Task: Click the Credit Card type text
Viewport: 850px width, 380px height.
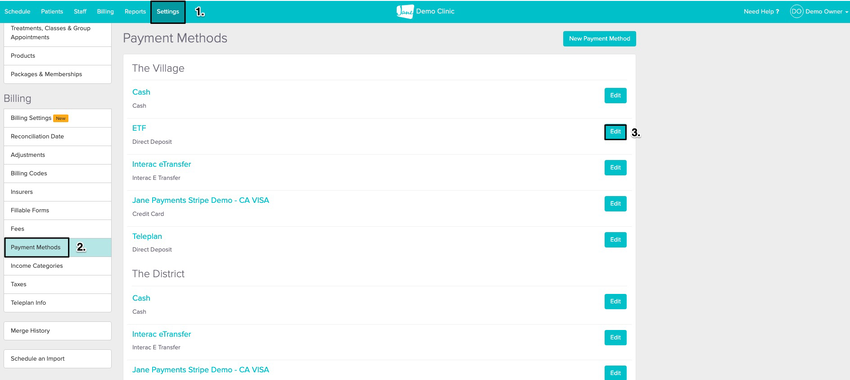Action: pyautogui.click(x=148, y=214)
